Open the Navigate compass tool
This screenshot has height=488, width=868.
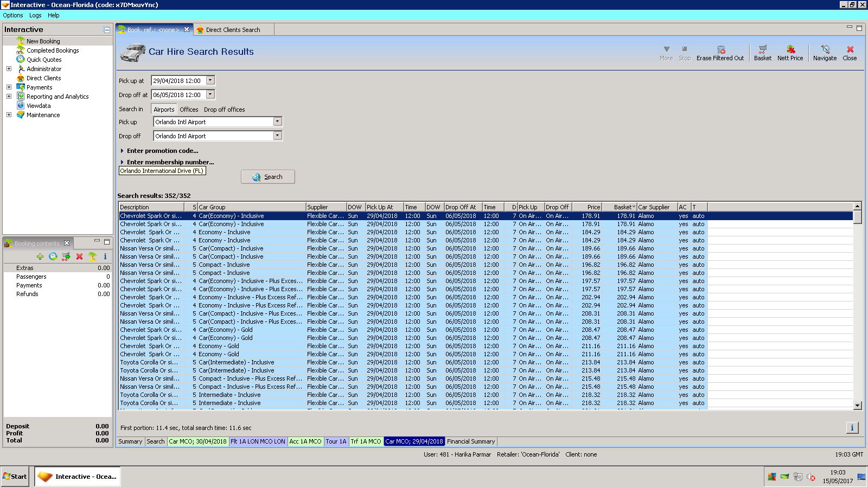[x=825, y=49]
